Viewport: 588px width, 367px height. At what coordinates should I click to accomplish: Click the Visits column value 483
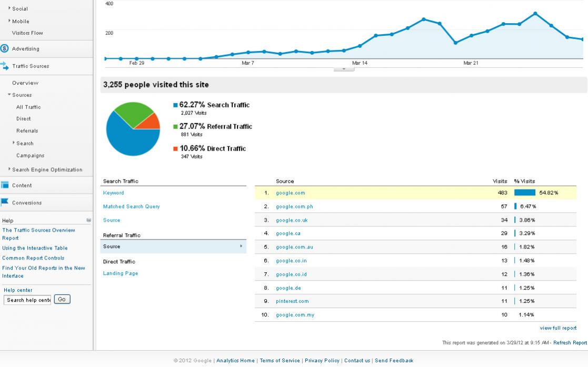click(x=503, y=193)
